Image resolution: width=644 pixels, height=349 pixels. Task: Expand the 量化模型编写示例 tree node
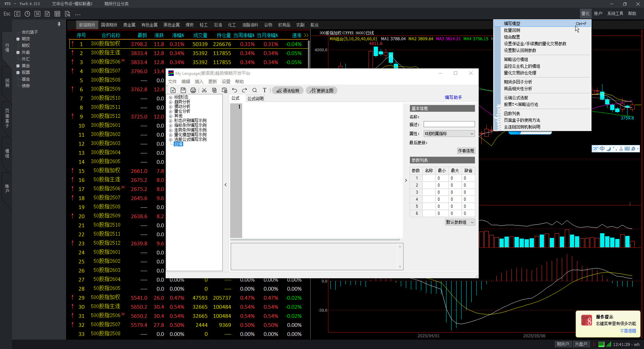tap(170, 135)
